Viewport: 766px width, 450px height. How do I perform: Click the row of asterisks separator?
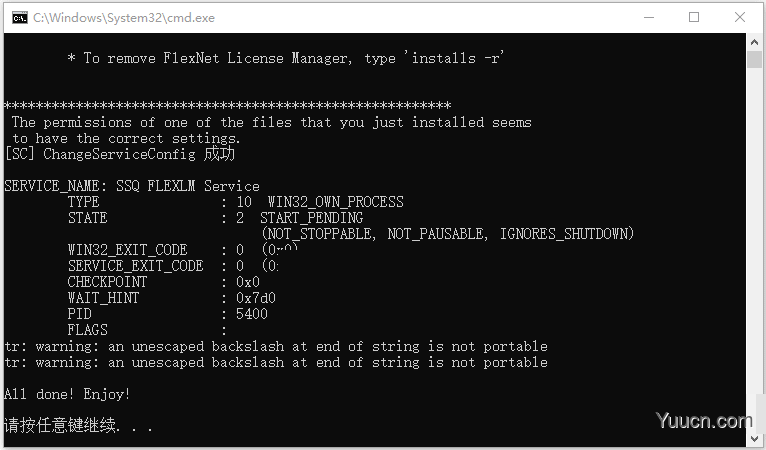coord(227,106)
